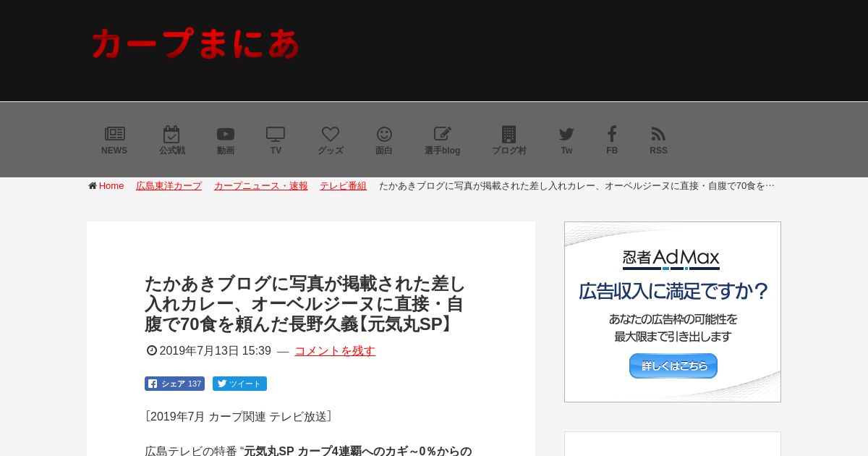
Task: Share the article on Facebook (シェア 137)
Action: pyautogui.click(x=174, y=384)
